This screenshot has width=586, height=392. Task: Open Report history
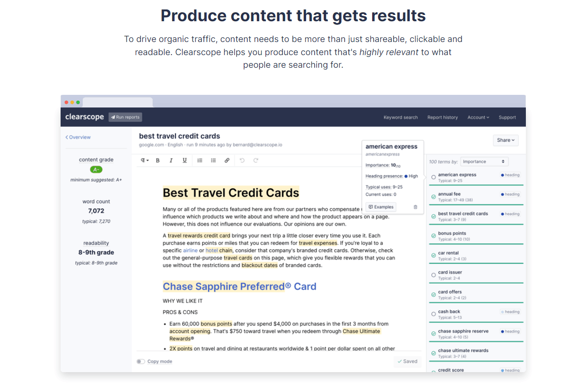[443, 117]
